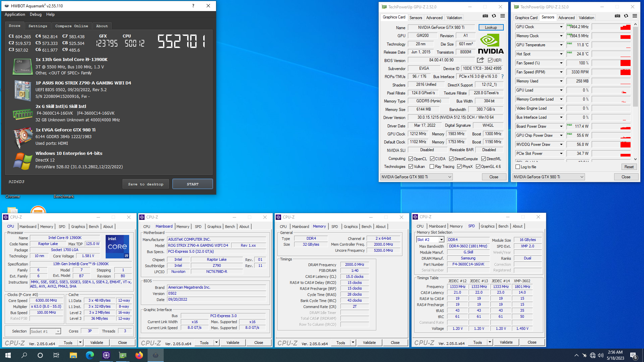Screen dimensions: 644x362
Task: Click Reset button in GPU-Z Sensors
Action: click(x=629, y=167)
